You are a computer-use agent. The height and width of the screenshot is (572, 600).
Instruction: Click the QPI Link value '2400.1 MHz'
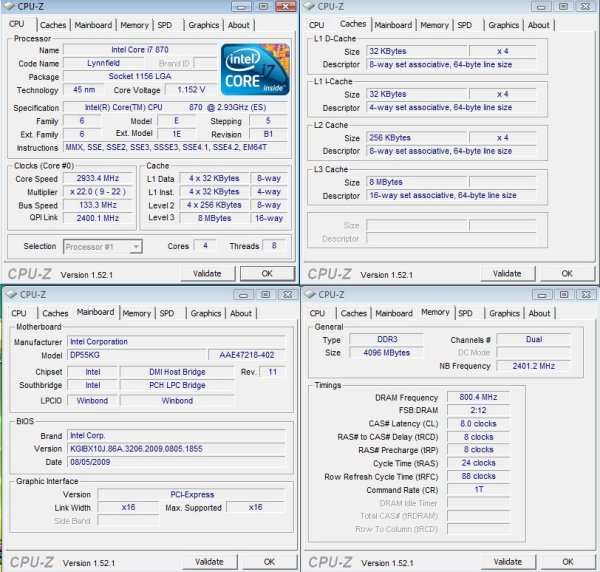(98, 218)
